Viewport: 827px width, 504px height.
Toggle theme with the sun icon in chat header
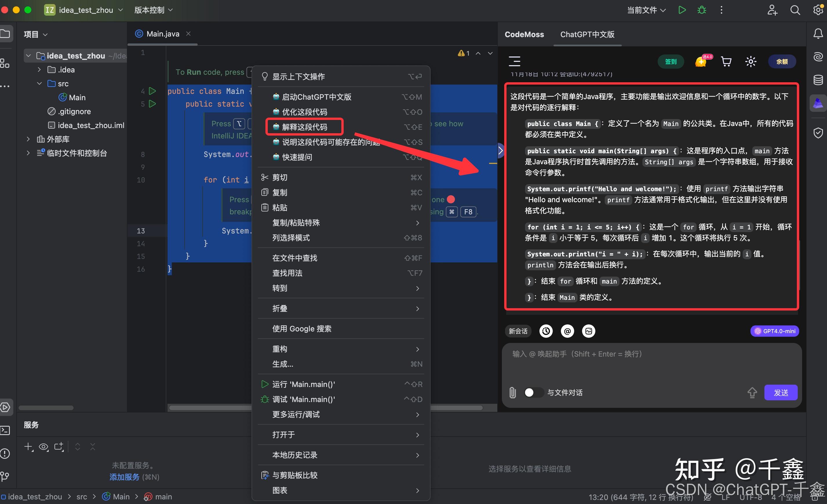point(751,61)
